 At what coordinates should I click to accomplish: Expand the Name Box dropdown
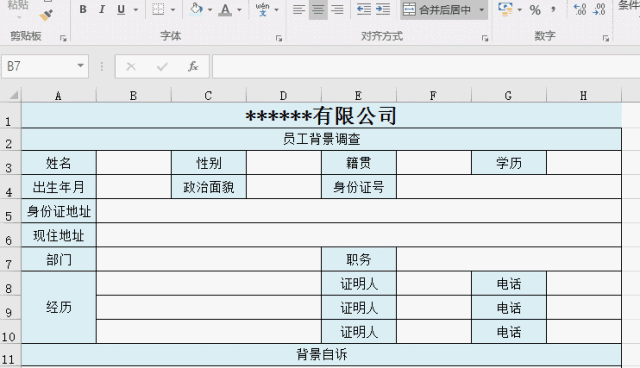point(80,66)
